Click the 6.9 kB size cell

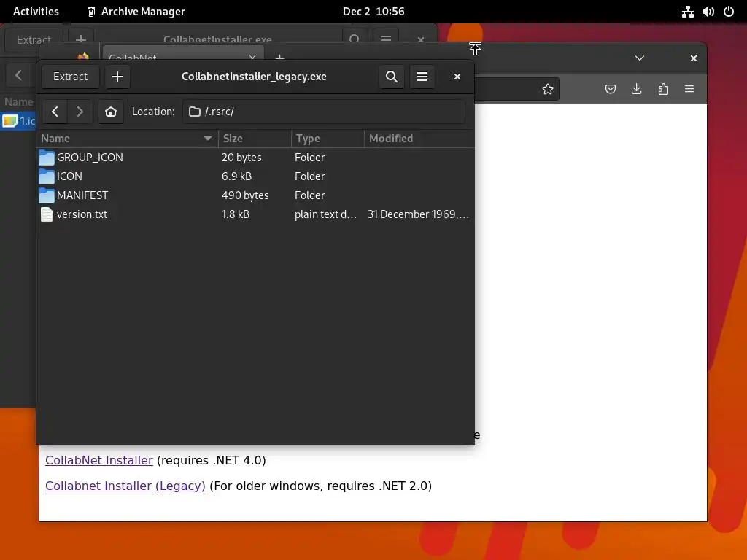click(x=237, y=176)
